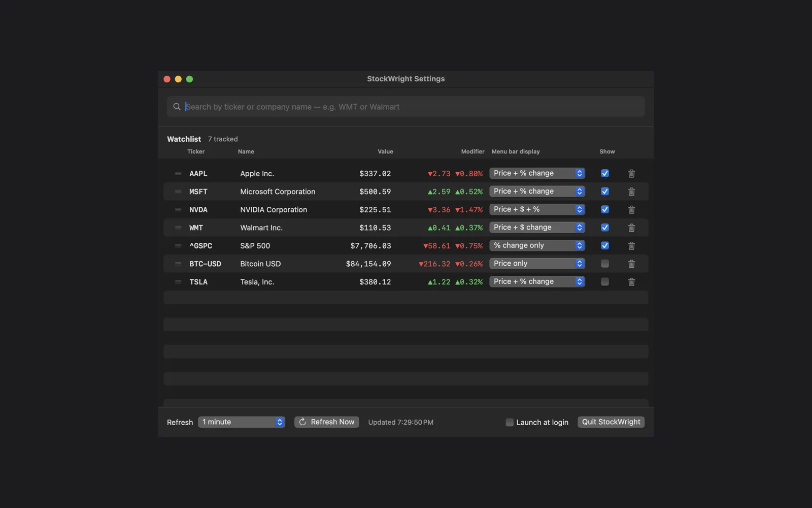
Task: Click the Show column header
Action: click(x=607, y=151)
